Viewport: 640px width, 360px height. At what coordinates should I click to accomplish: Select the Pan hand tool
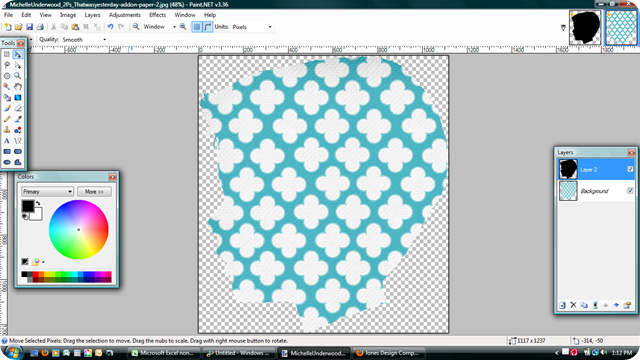click(18, 87)
